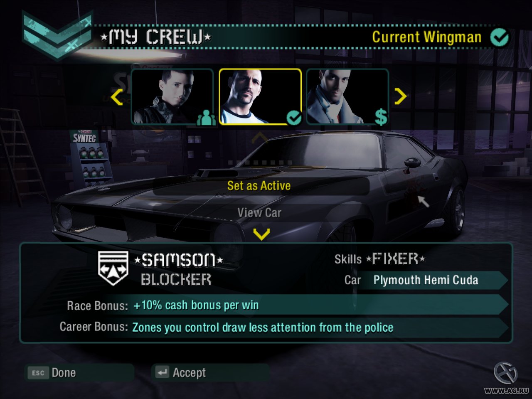Choose Set as Active option

click(259, 186)
